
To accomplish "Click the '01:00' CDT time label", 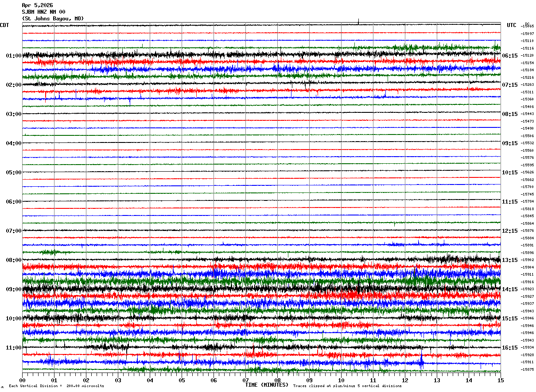I will pos(14,56).
